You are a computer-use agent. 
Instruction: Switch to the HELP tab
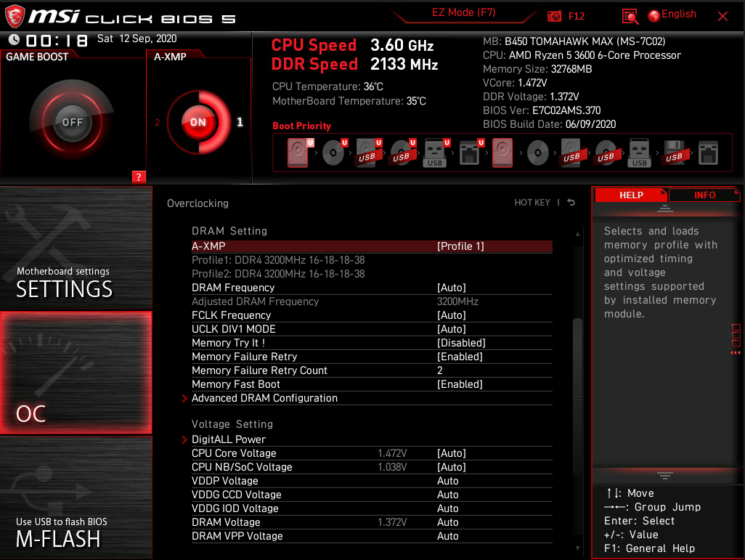click(x=631, y=195)
